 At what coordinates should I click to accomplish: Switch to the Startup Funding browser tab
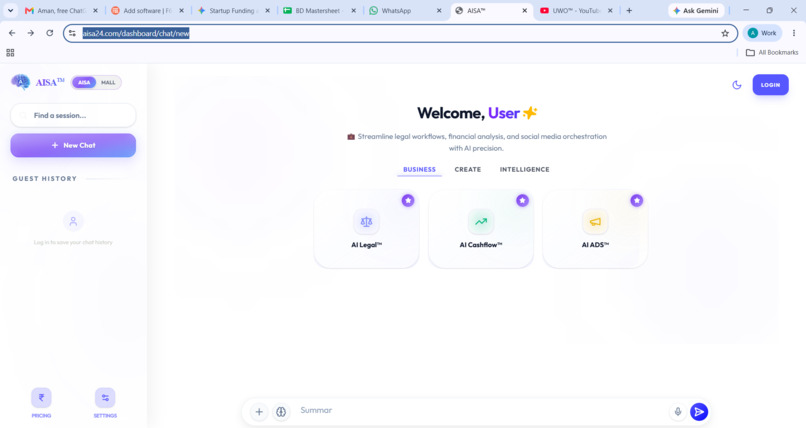click(x=233, y=10)
